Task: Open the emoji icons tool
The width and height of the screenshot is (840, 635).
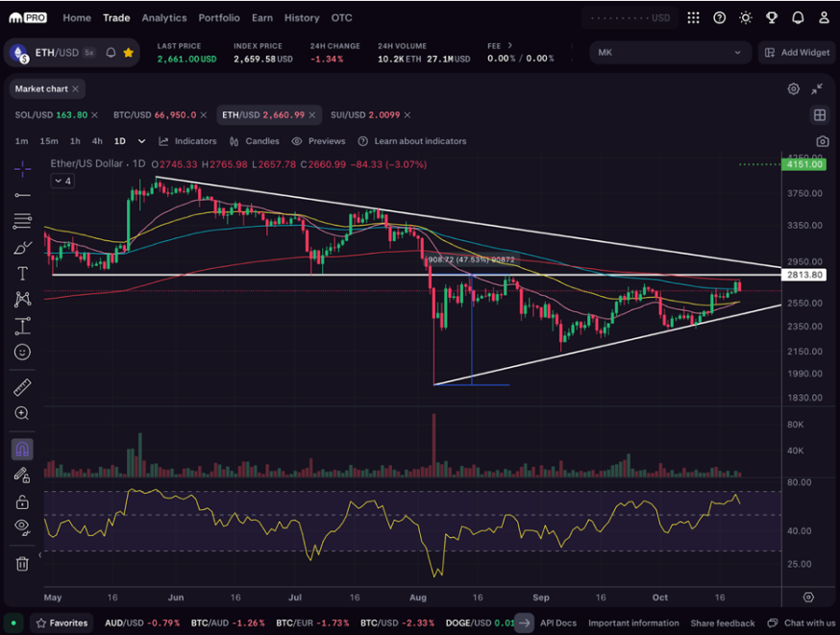Action: (x=22, y=353)
